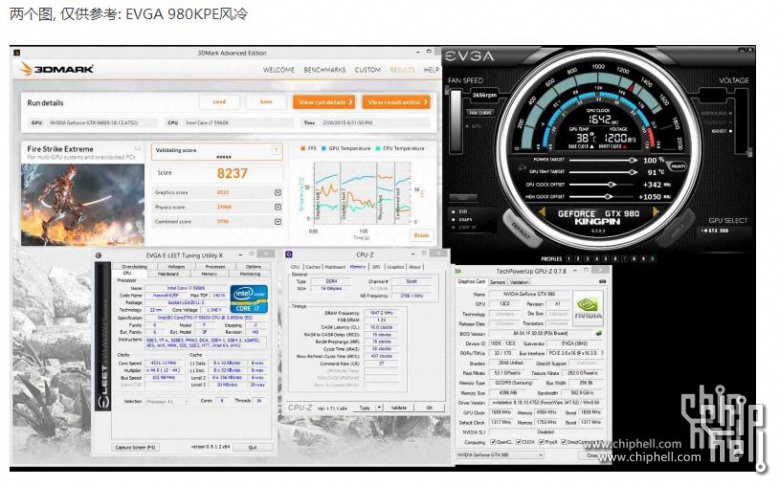Select Precision profile 3

587,259
